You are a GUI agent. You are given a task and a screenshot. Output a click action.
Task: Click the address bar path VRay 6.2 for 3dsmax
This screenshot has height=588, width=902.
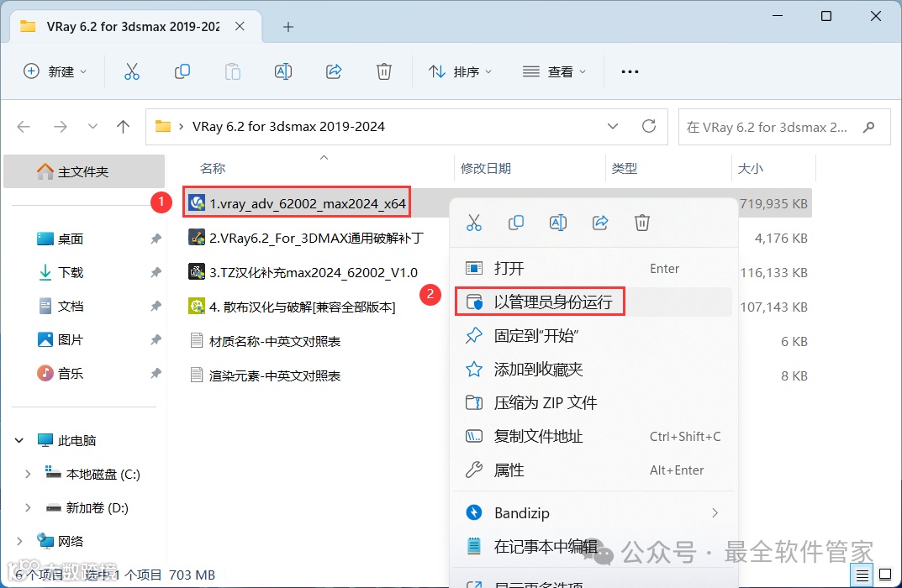pos(288,127)
